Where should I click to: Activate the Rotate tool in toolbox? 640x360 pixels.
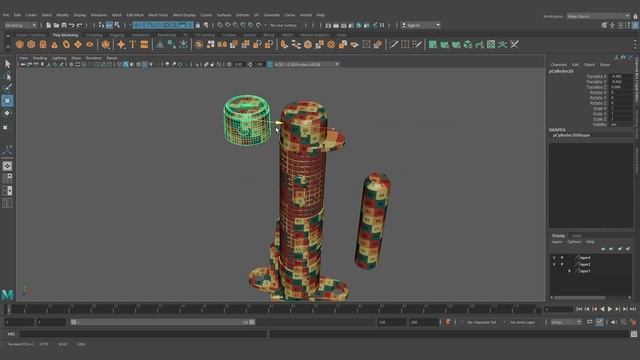click(7, 113)
